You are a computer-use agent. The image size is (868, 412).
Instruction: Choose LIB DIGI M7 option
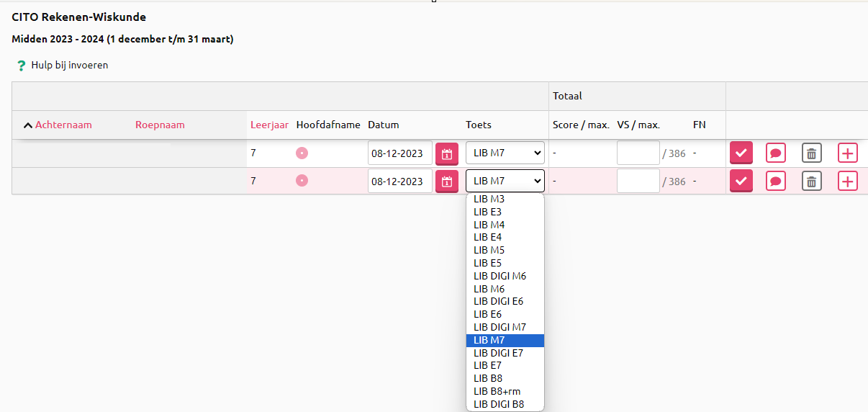pos(505,327)
